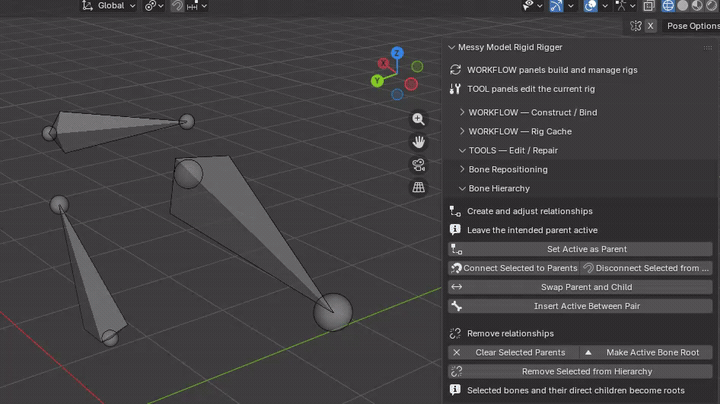Click the red X axis gizmo ball
This screenshot has height=404, width=720.
383,63
